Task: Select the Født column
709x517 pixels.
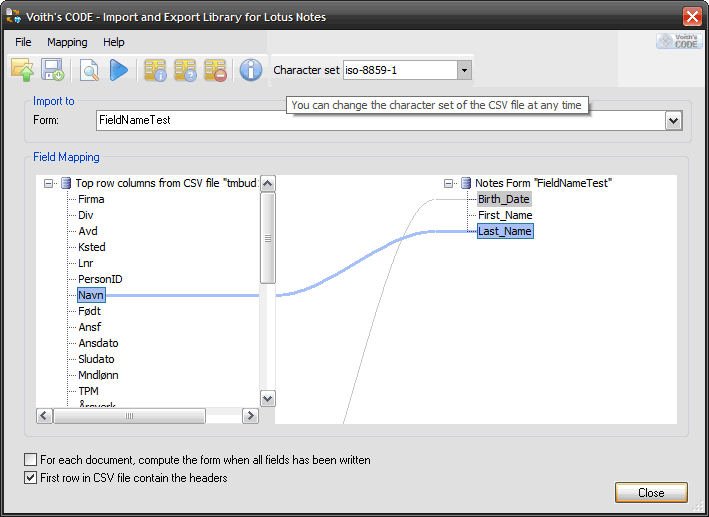Action: point(89,311)
